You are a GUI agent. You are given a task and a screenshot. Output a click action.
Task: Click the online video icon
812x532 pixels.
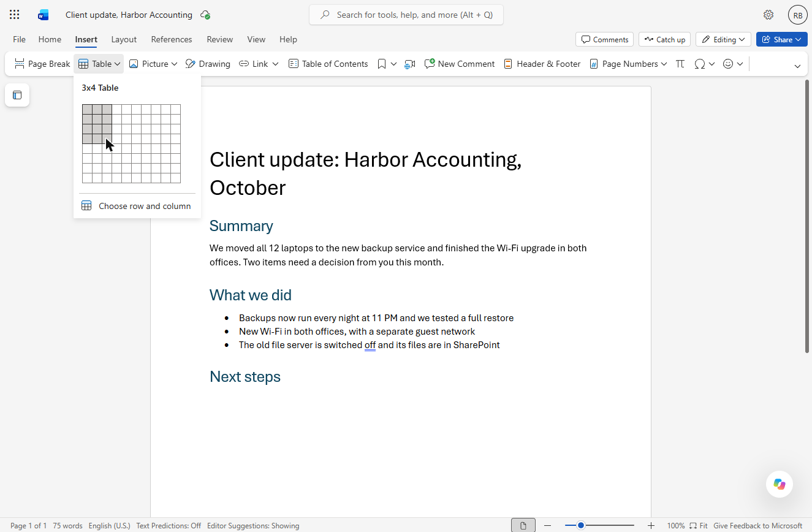tap(410, 64)
